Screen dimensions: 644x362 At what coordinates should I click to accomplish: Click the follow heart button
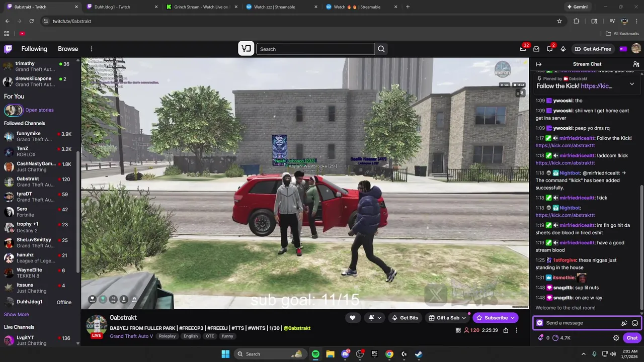click(x=353, y=318)
